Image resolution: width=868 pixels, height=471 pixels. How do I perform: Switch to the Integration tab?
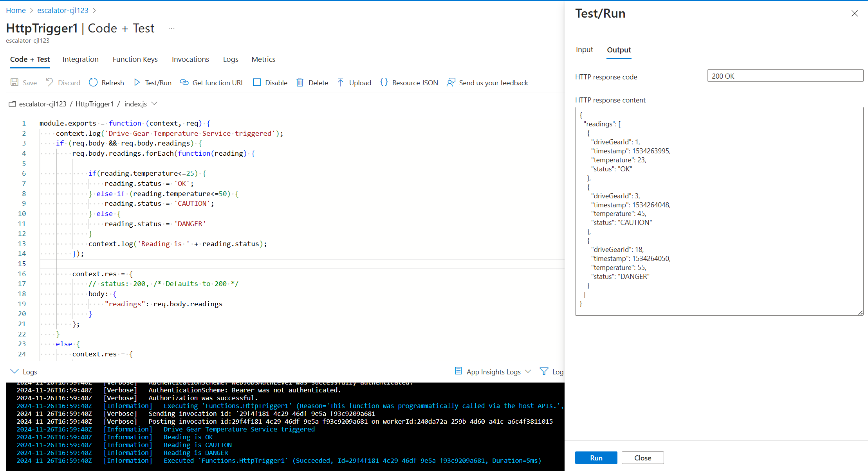[x=80, y=59]
